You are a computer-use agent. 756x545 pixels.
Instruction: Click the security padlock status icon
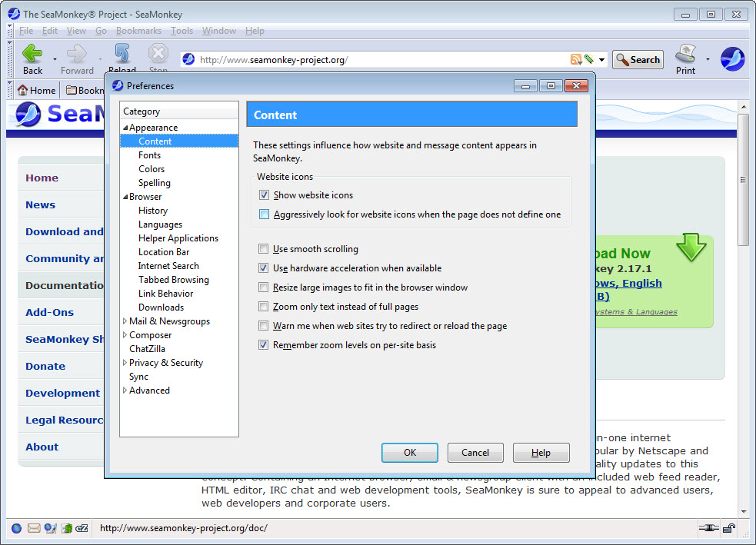[x=729, y=528]
